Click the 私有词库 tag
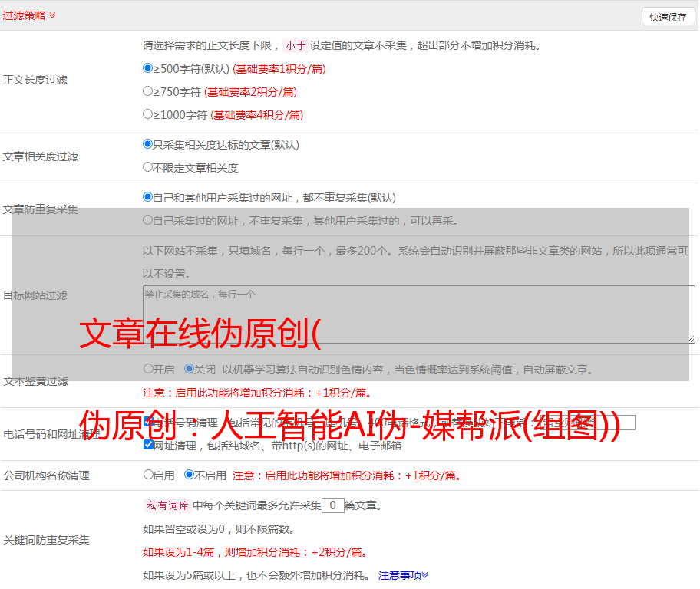This screenshot has height=589, width=700. point(167,505)
